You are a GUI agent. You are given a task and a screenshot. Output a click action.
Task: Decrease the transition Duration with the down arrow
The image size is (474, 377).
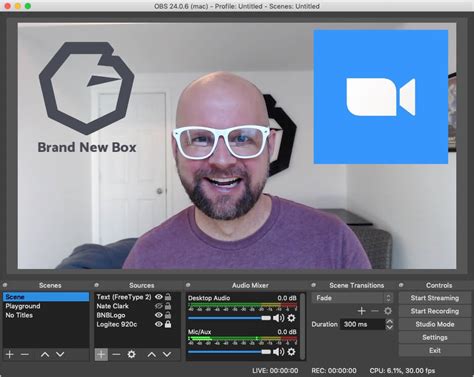pos(389,327)
